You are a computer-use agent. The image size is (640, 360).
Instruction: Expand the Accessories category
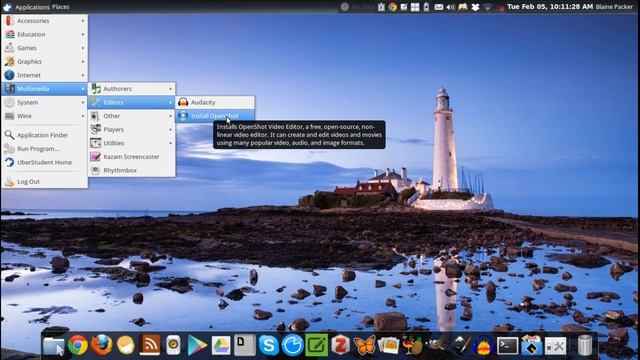pyautogui.click(x=44, y=20)
